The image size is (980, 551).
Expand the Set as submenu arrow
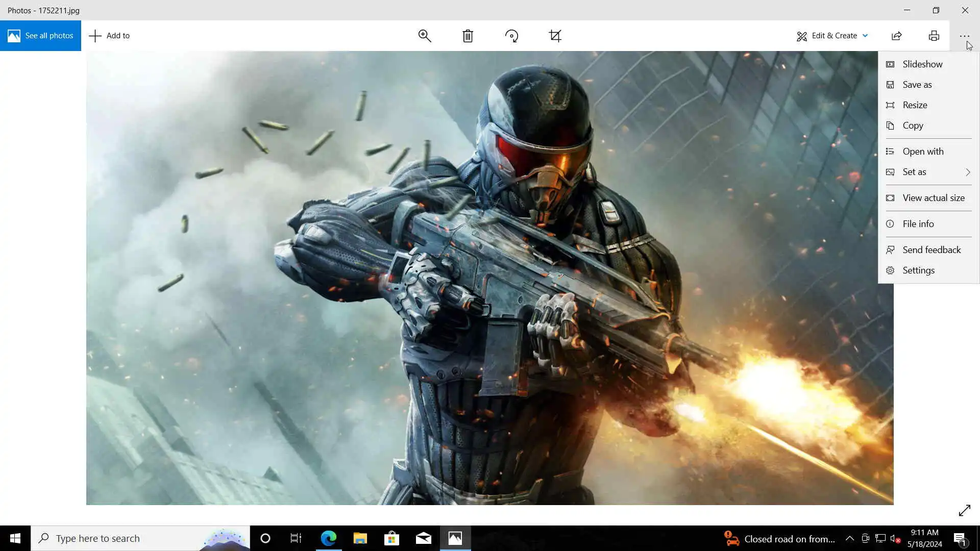[967, 172]
